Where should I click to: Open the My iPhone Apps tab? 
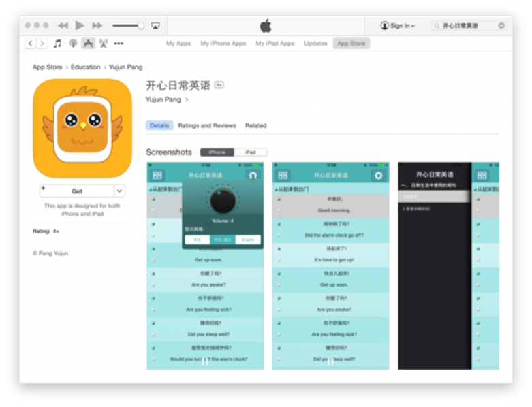click(223, 44)
